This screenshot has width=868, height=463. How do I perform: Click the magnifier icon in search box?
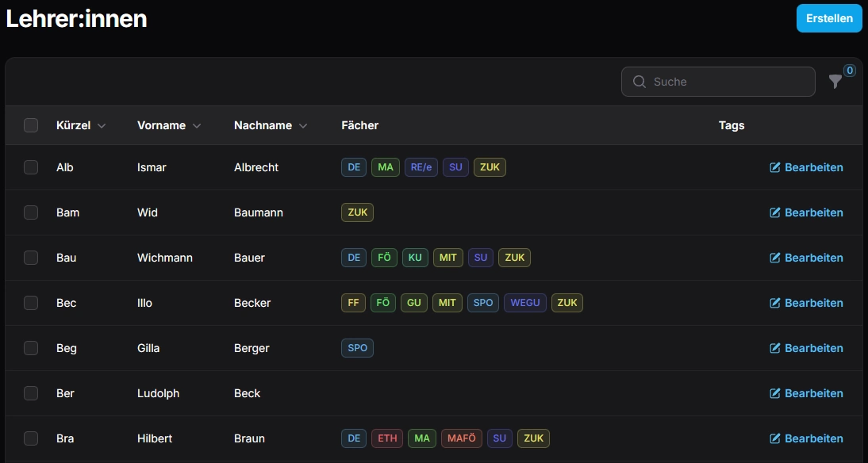[x=639, y=82]
